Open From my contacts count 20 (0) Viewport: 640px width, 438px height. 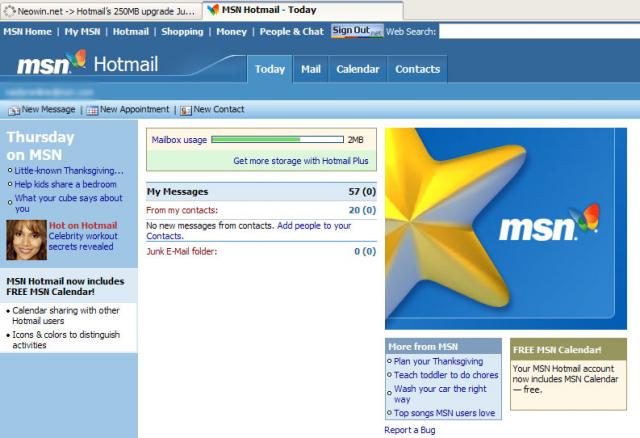(x=362, y=210)
